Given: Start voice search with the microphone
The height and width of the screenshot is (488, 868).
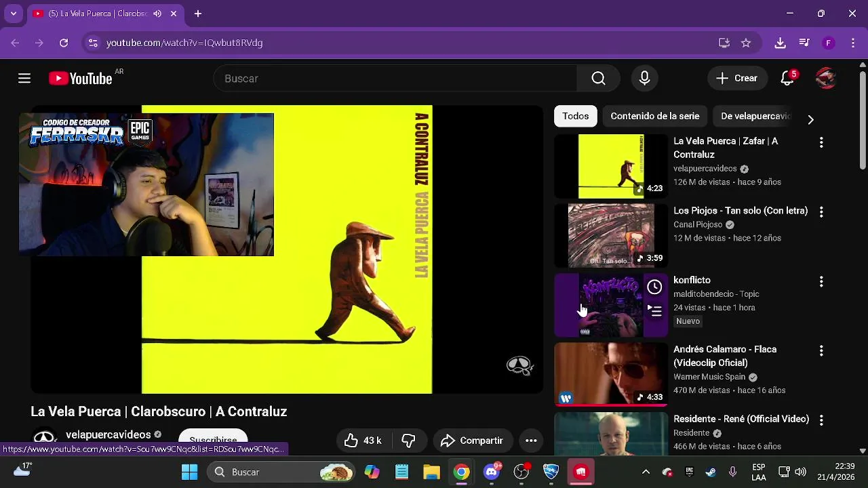Looking at the screenshot, I should click(644, 79).
